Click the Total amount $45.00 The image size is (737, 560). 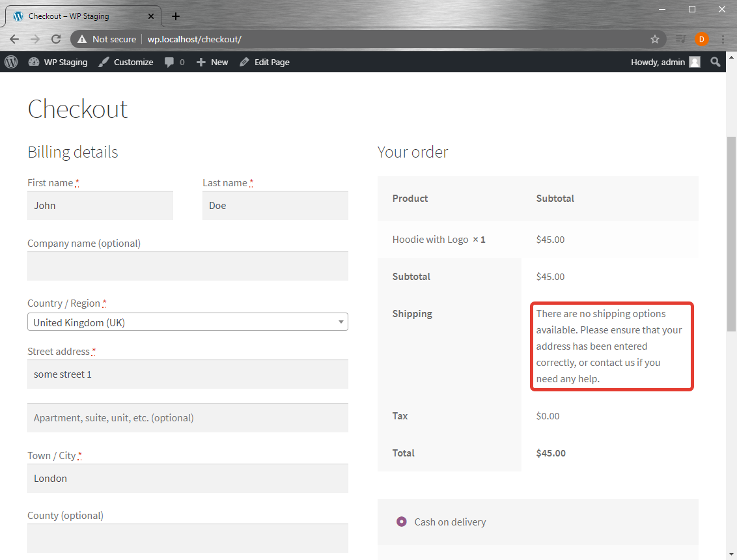551,453
